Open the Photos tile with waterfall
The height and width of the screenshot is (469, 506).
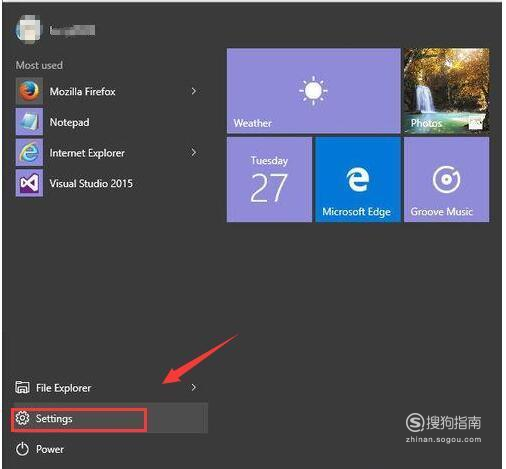pyautogui.click(x=446, y=91)
